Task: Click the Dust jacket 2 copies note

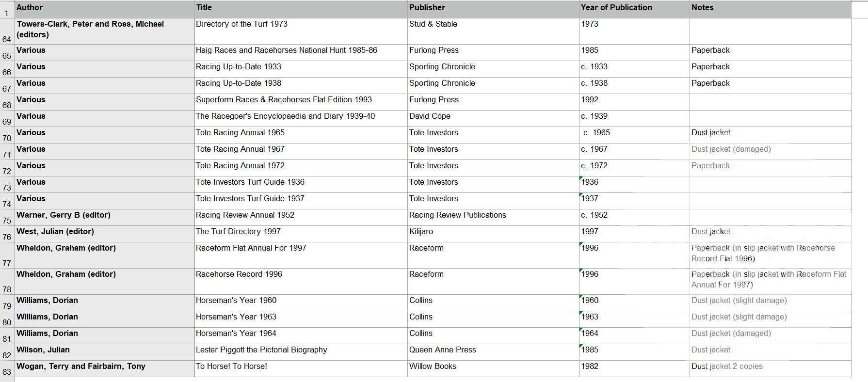Action: 770,369
